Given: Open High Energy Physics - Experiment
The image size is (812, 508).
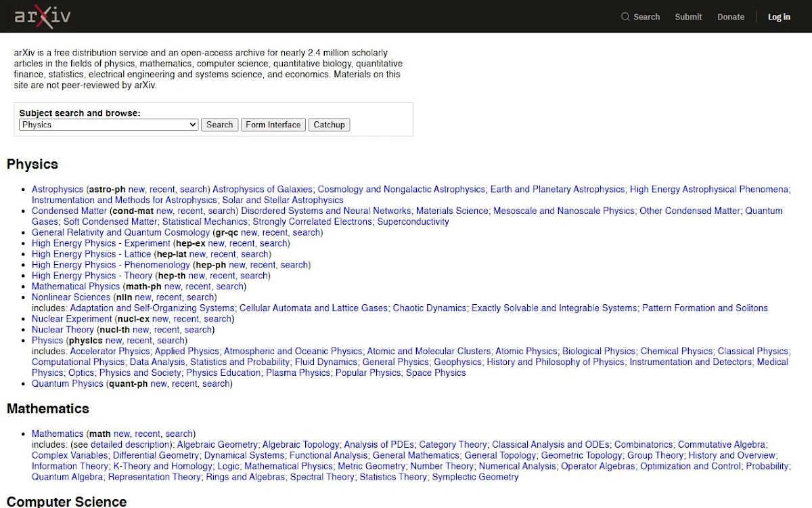Looking at the screenshot, I should pos(101,243).
